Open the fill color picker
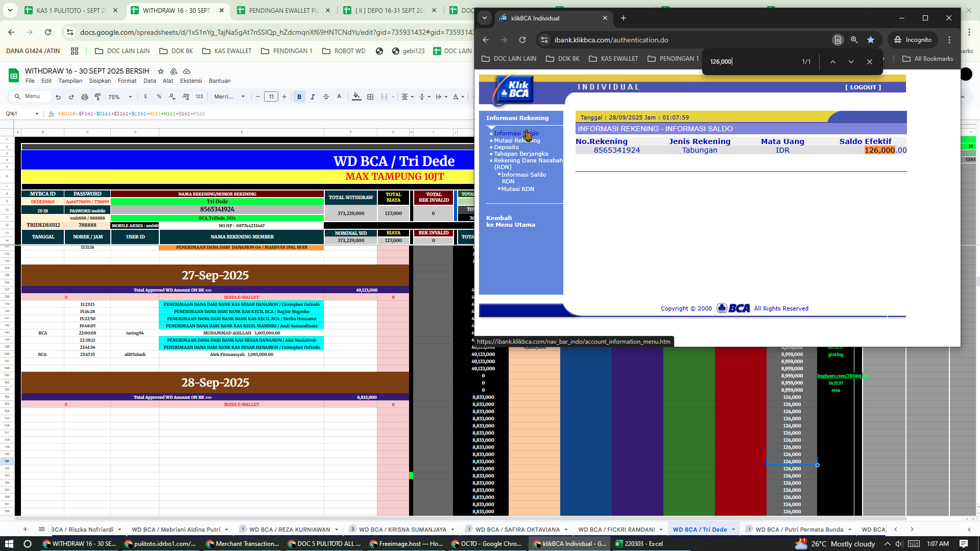The image size is (980, 551). click(357, 97)
